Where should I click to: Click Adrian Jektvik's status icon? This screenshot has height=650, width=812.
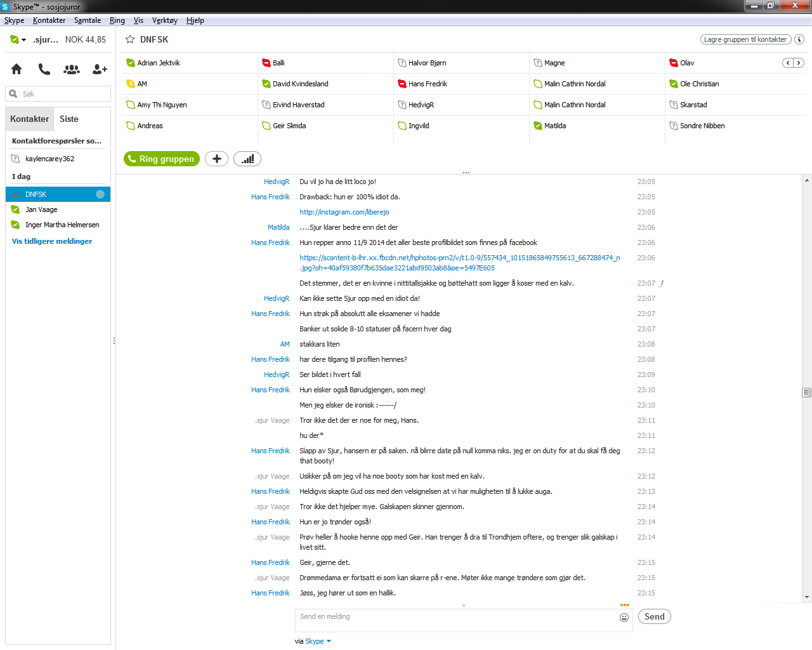[x=131, y=63]
